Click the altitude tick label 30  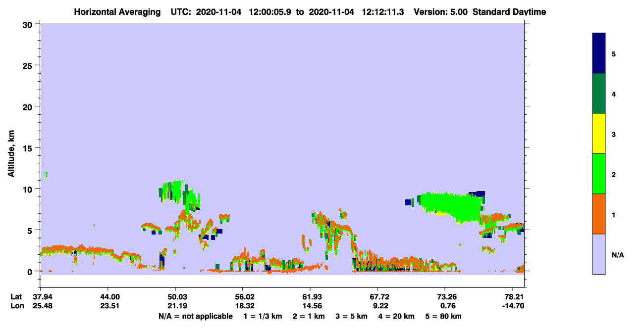[29, 24]
